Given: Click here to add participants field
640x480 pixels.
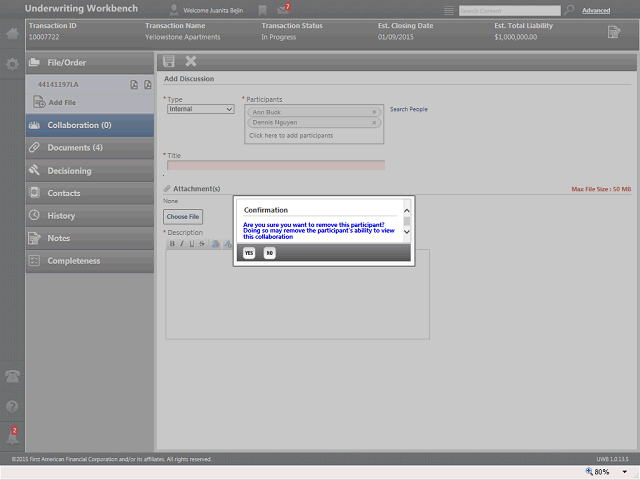Looking at the screenshot, I should [x=291, y=136].
